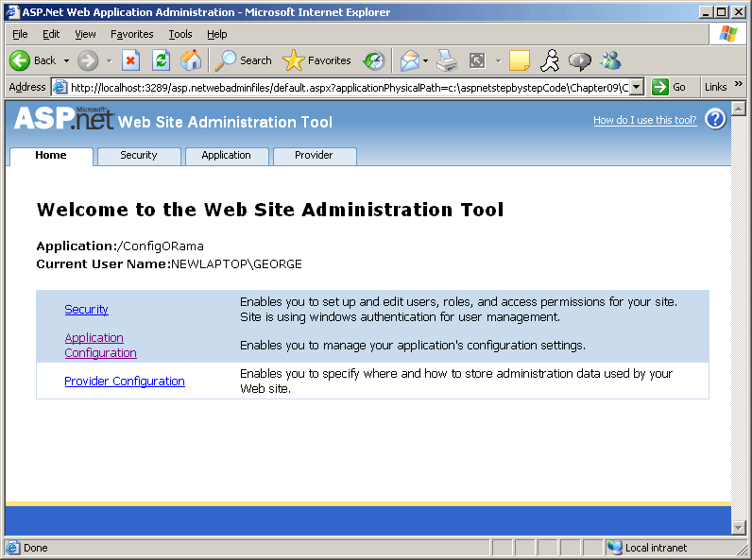752x560 pixels.
Task: Click the 'How do I use this tool?' link
Action: tap(644, 120)
